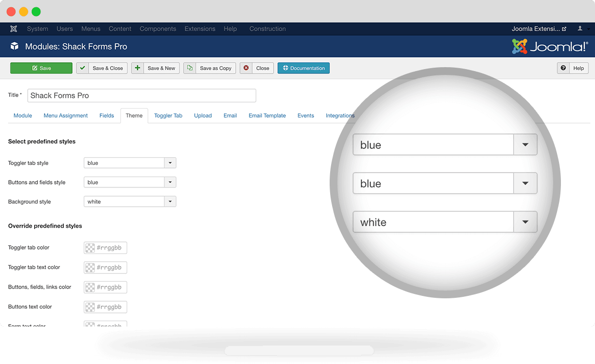Viewport: 595px width, 364px height.
Task: Expand the Buttons and fields style dropdown arrow
Action: coord(170,182)
